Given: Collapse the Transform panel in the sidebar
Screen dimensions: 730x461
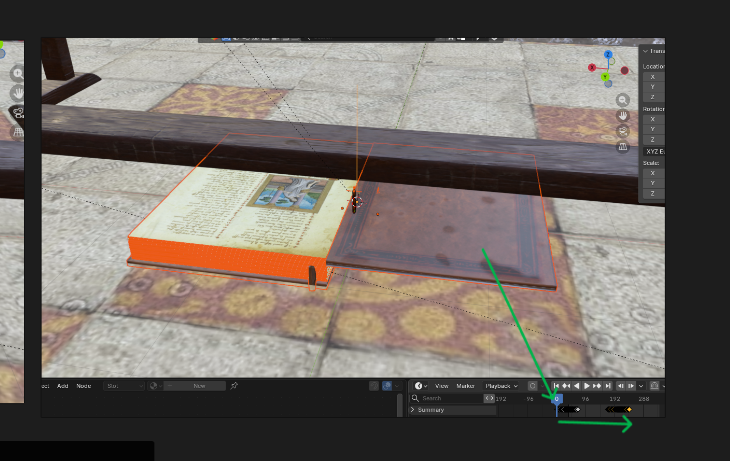Looking at the screenshot, I should 645,51.
